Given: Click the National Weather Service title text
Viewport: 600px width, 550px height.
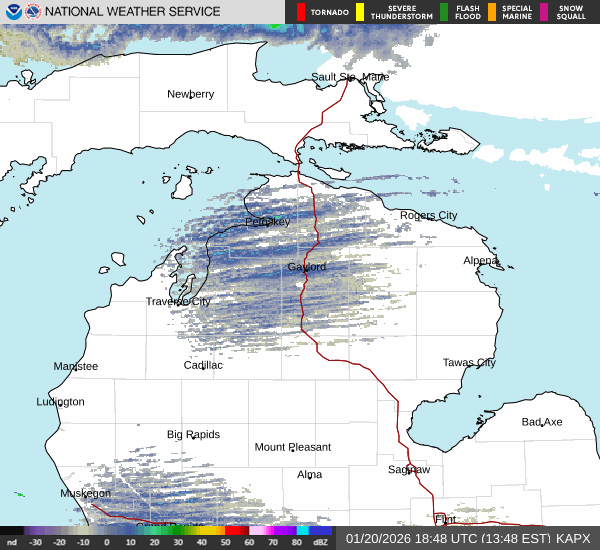Looking at the screenshot, I should 134,12.
